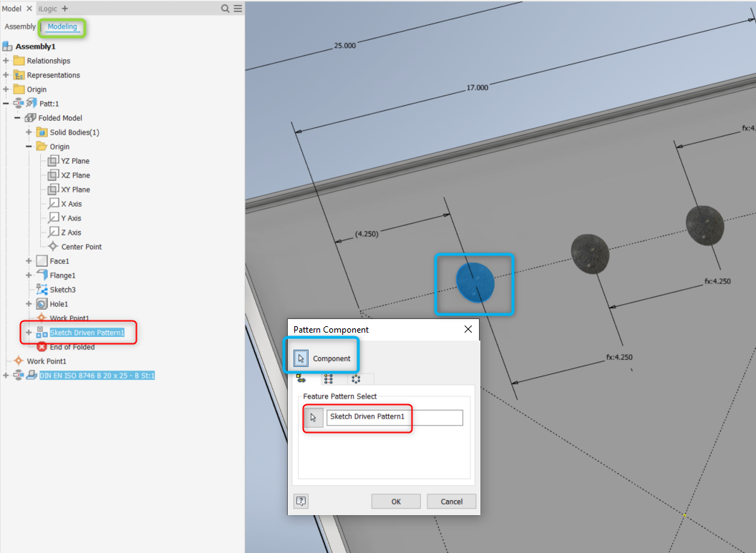This screenshot has height=553, width=756.
Task: Select the rightmost dark pin in viewport
Action: point(705,225)
